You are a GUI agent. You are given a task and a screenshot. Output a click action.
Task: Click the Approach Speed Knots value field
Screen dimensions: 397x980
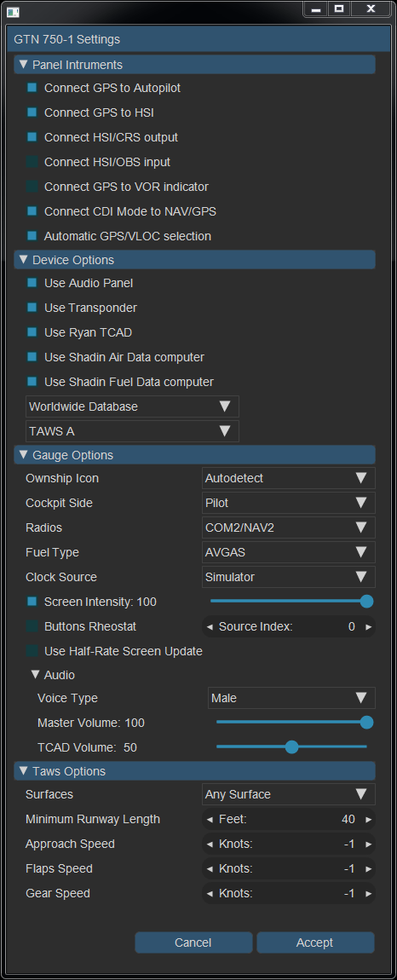click(289, 845)
